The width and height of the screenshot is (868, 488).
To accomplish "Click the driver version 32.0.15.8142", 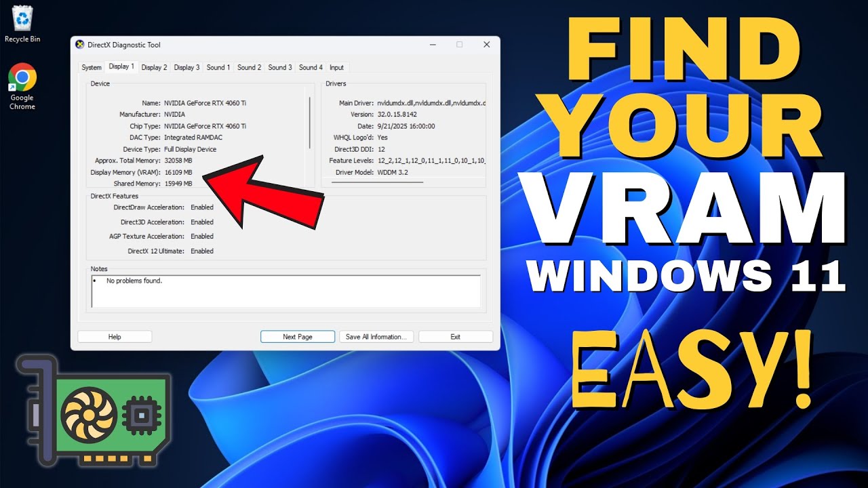I will 397,115.
